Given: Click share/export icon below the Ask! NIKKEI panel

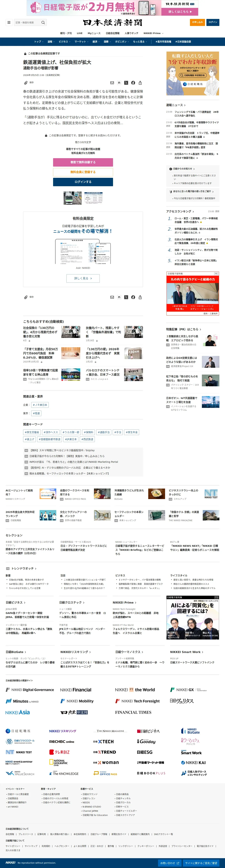Looking at the screenshot, I should point(140,297).
